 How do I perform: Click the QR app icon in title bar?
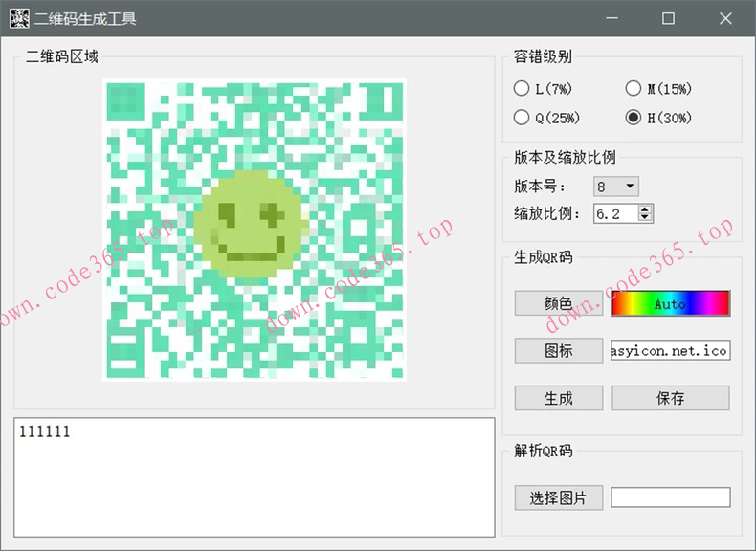coord(19,18)
